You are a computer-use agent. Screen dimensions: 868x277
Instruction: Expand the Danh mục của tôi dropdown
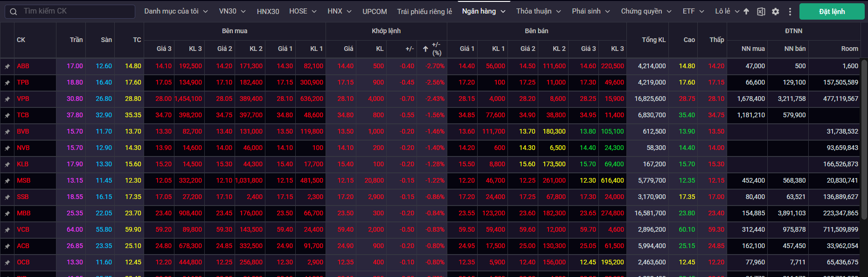point(176,11)
